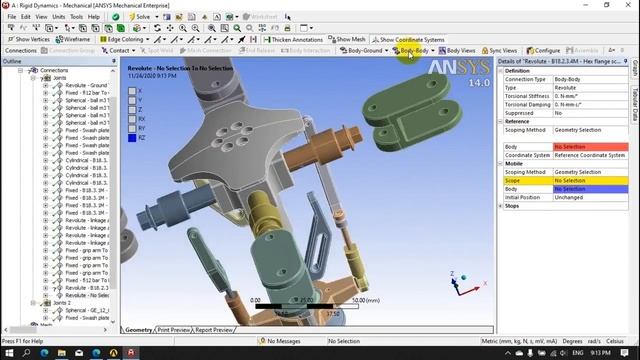Collapse the Joints 2 tree node
The width and height of the screenshot is (640, 360).
(33, 303)
